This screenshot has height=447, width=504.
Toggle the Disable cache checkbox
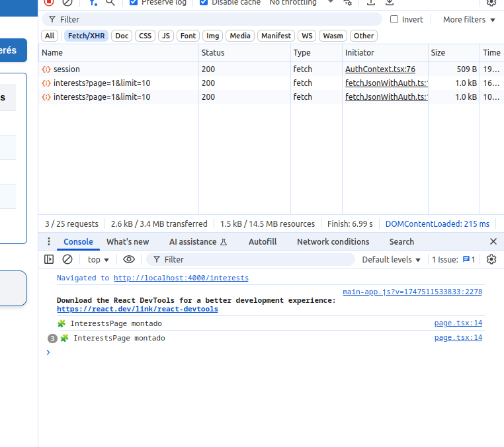[204, 3]
